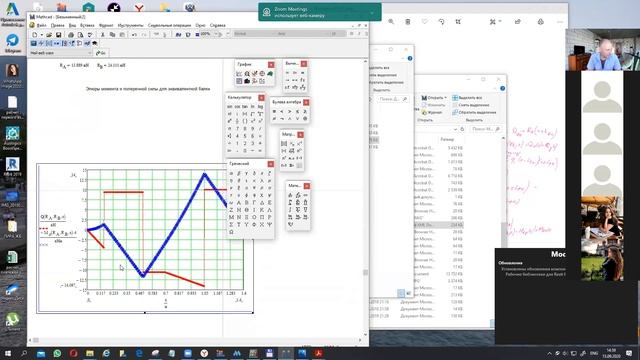This screenshot has width=640, height=360.
Task: Open the Вставка menu
Action: point(87,25)
